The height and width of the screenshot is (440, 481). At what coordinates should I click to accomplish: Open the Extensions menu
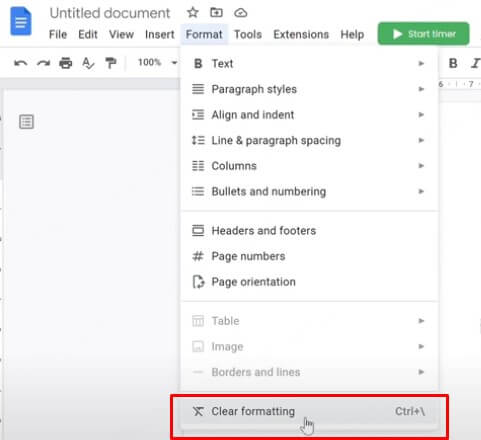tap(301, 34)
